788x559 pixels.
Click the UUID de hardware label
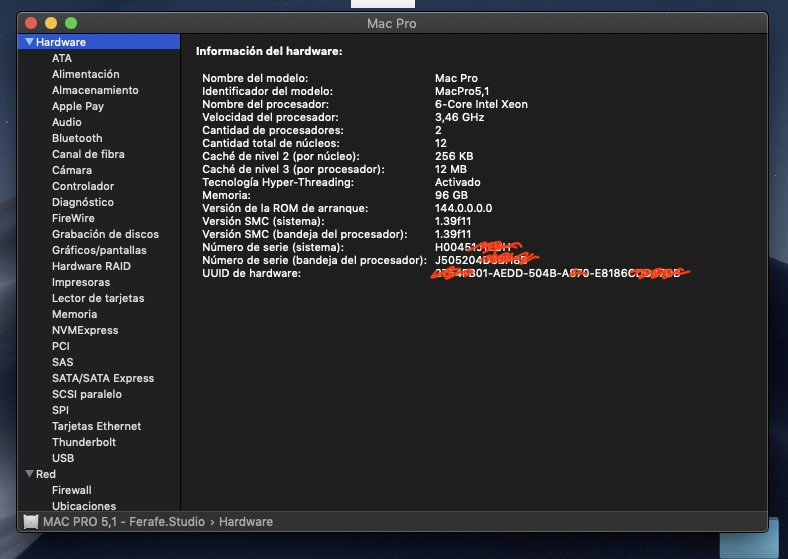point(251,273)
